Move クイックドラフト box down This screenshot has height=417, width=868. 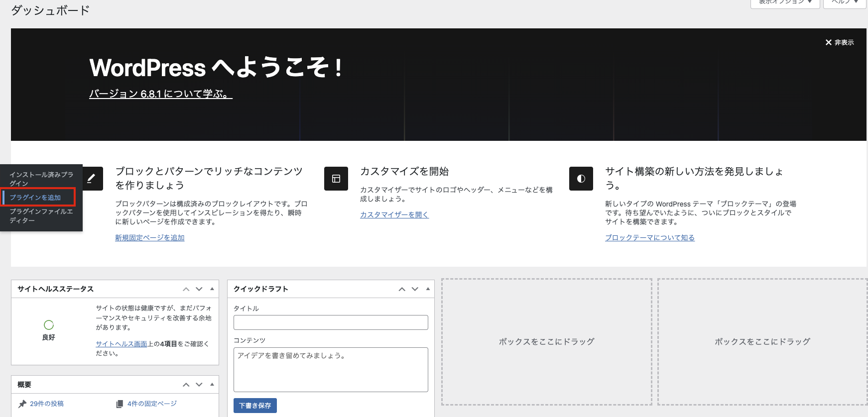click(x=415, y=289)
